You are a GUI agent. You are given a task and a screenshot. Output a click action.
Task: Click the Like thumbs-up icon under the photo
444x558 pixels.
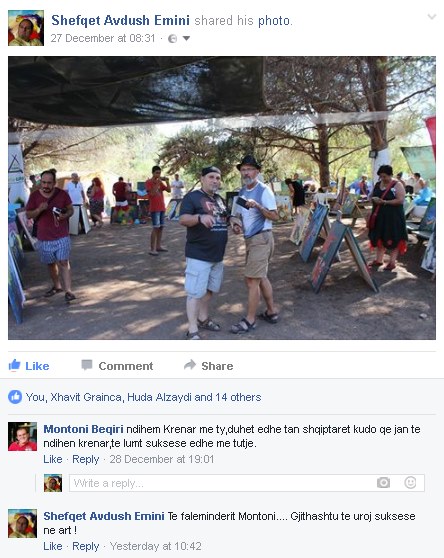[x=15, y=365]
